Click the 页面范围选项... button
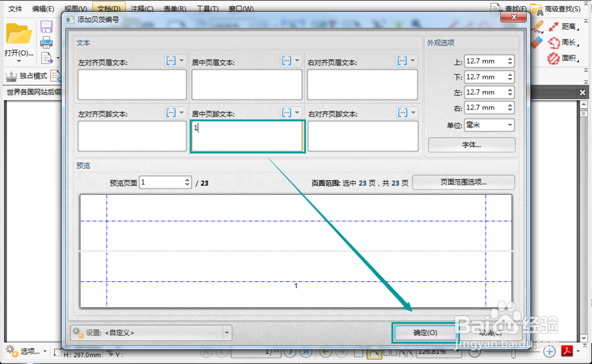Screen dimensions: 592x364 point(464,182)
